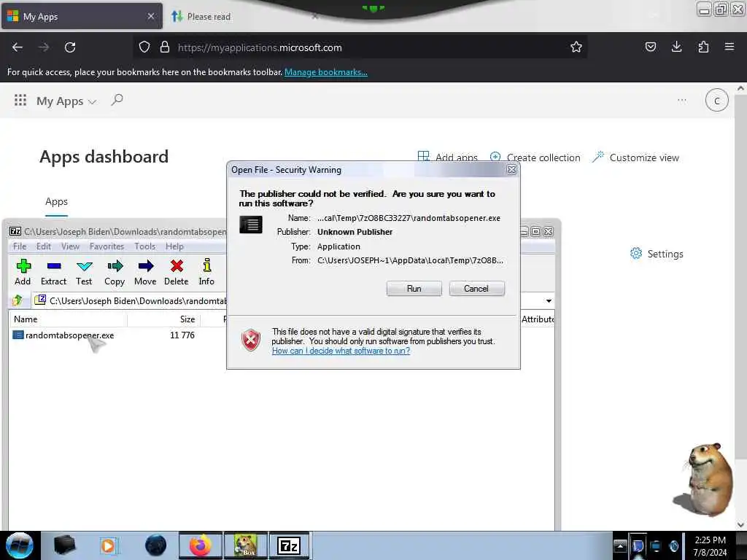Close the Open File Security Warning dialog
Image resolution: width=747 pixels, height=560 pixels.
pos(511,169)
